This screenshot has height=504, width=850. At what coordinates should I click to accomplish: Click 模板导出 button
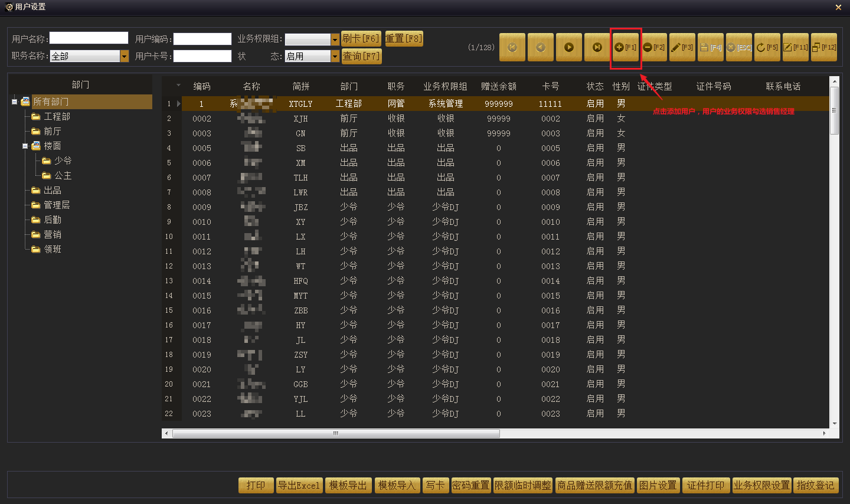348,485
